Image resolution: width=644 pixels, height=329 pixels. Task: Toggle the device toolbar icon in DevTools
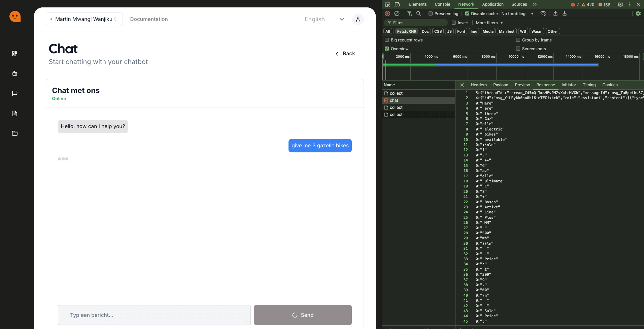[397, 4]
